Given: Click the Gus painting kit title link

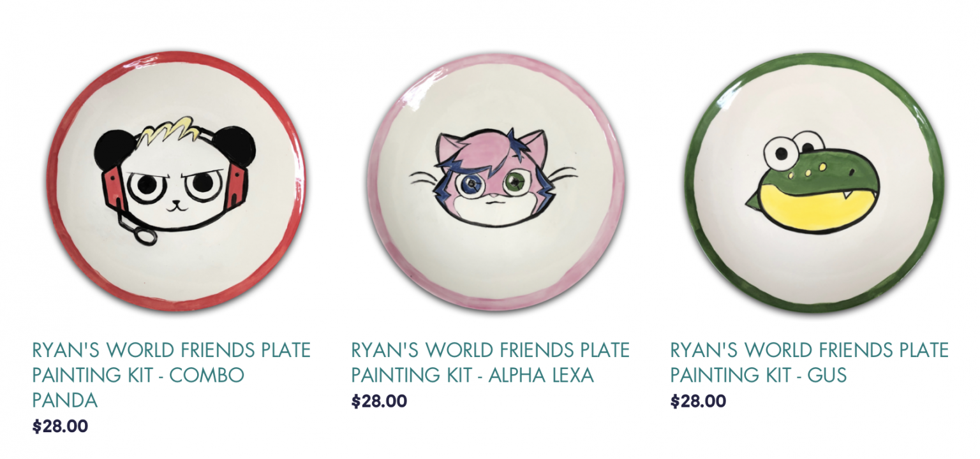Looking at the screenshot, I should click(x=809, y=362).
